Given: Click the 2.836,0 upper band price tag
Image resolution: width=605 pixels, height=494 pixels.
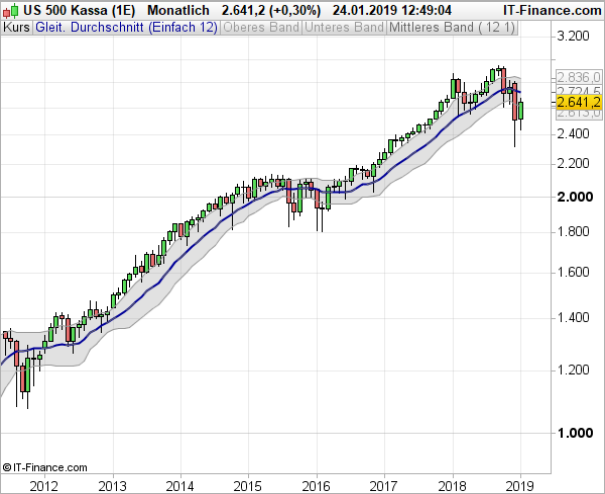Looking at the screenshot, I should coord(579,77).
